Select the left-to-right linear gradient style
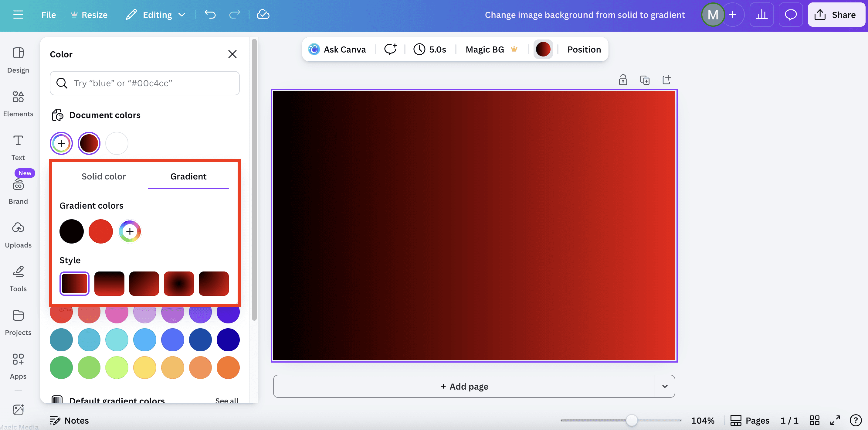The height and width of the screenshot is (430, 868). pyautogui.click(x=74, y=283)
